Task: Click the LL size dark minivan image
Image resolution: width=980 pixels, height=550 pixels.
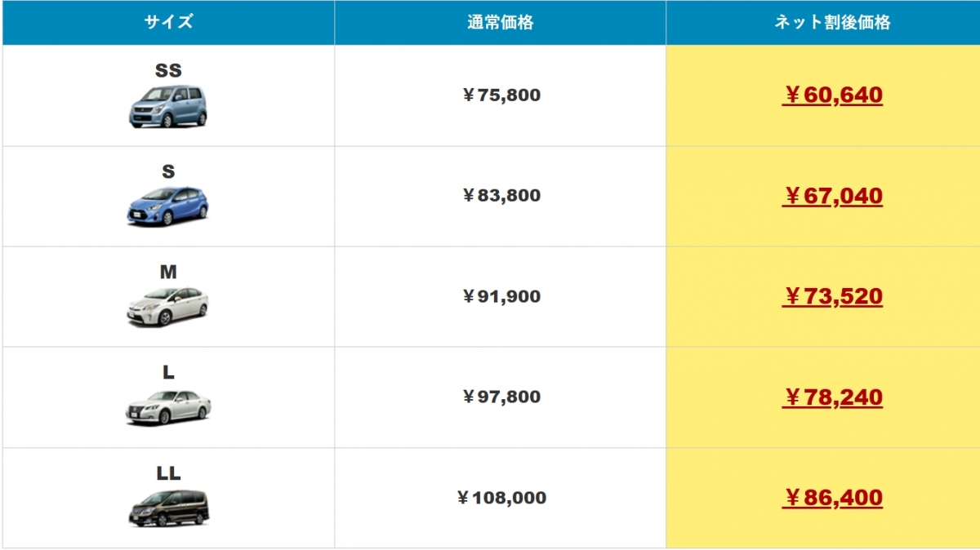Action: [168, 508]
